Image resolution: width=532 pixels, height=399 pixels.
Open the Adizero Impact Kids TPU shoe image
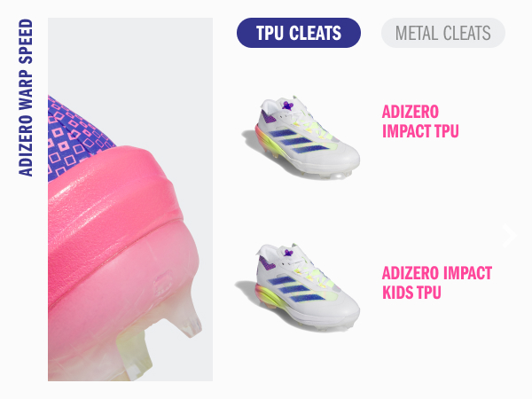pyautogui.click(x=298, y=287)
